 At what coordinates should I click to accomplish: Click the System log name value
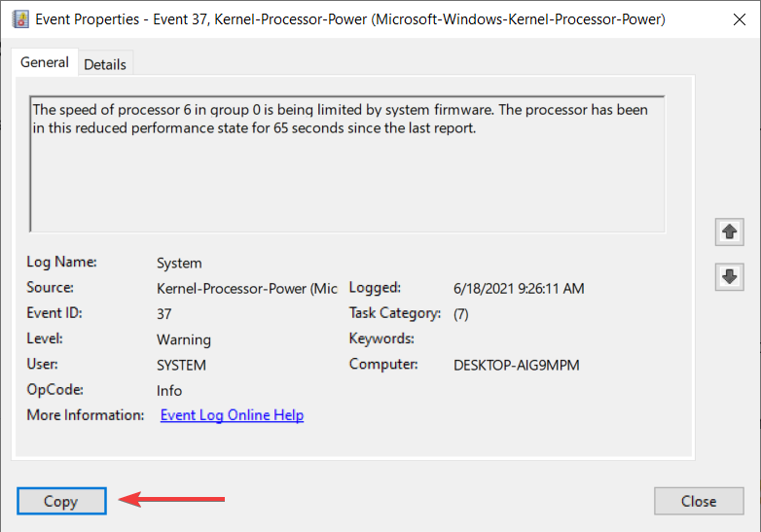point(179,263)
